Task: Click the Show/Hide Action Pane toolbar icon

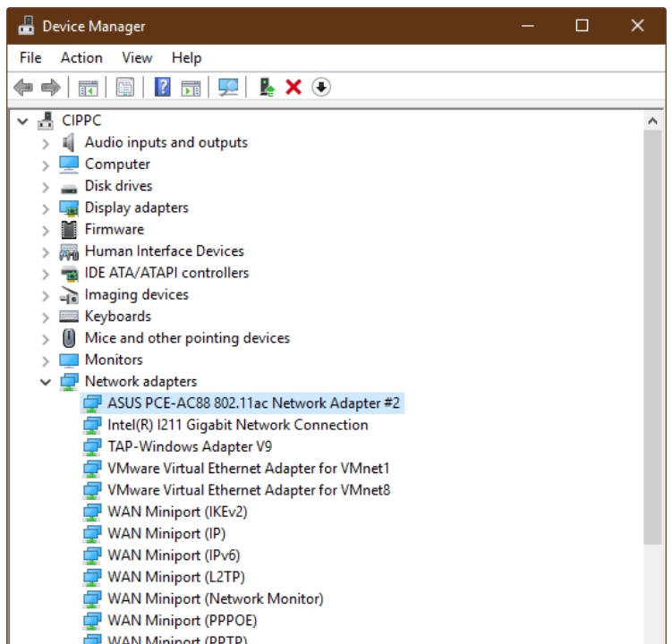Action: click(191, 87)
